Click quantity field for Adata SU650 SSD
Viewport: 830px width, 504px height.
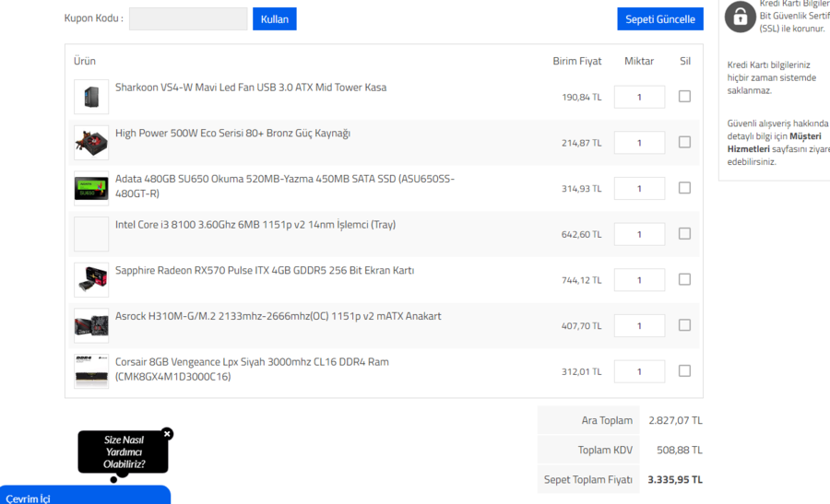coord(639,189)
